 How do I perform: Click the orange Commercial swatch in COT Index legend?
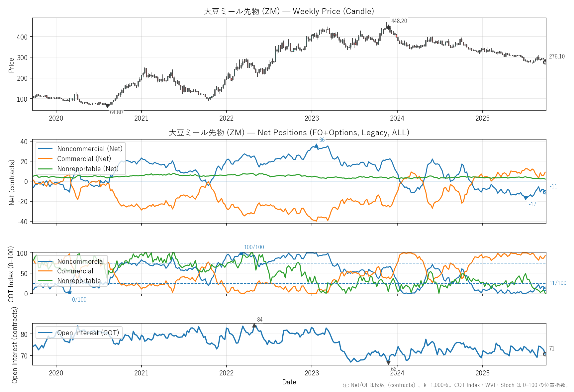coord(45,271)
